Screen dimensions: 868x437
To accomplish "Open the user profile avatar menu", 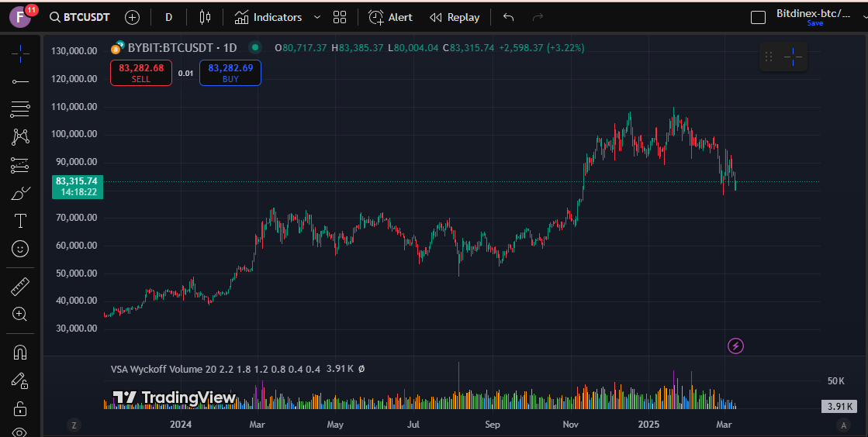I will click(x=20, y=16).
